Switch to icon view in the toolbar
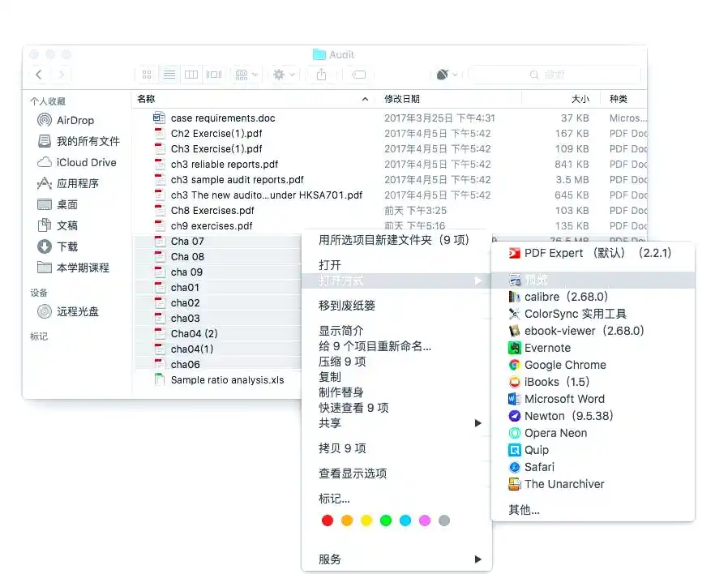 147,75
